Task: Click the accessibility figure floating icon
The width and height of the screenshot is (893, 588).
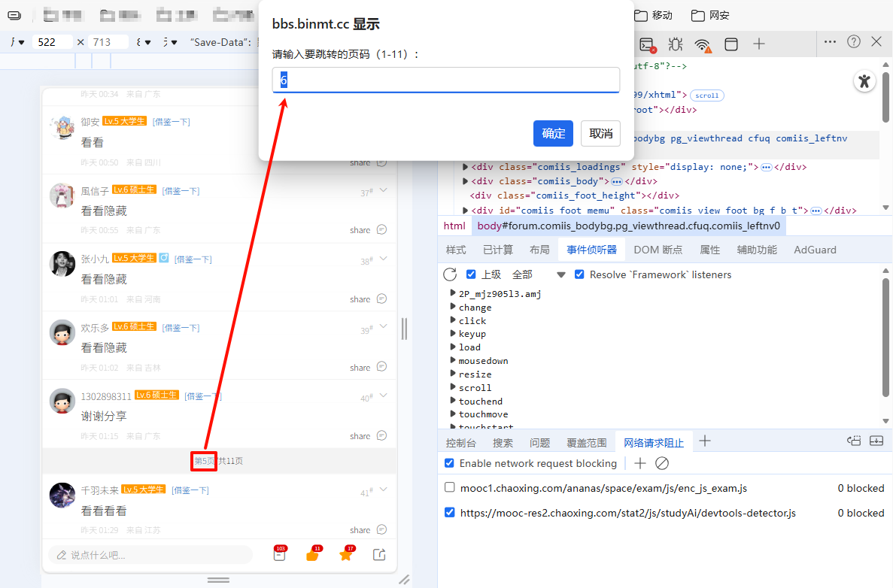Action: click(864, 80)
